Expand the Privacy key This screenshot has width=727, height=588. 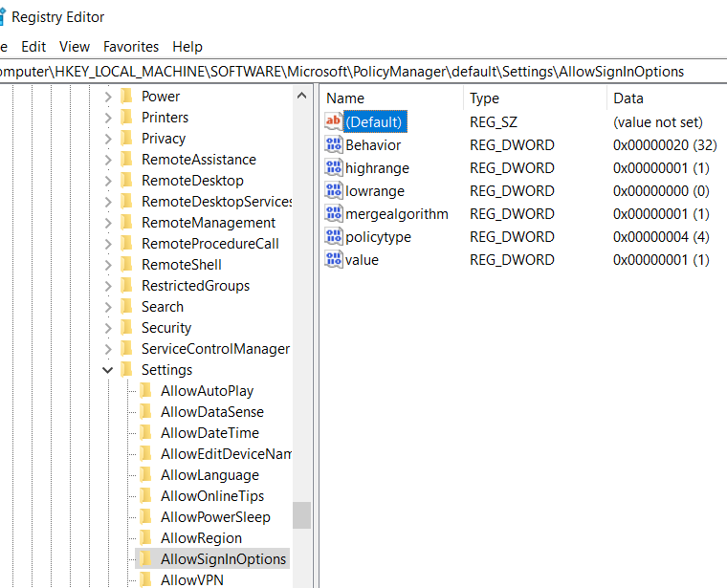coord(108,139)
